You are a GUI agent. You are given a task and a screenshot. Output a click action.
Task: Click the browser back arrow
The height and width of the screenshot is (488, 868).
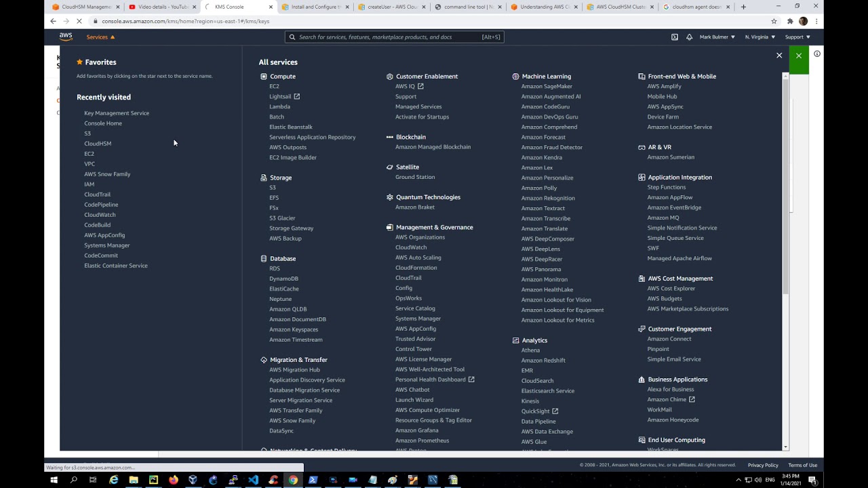53,21
